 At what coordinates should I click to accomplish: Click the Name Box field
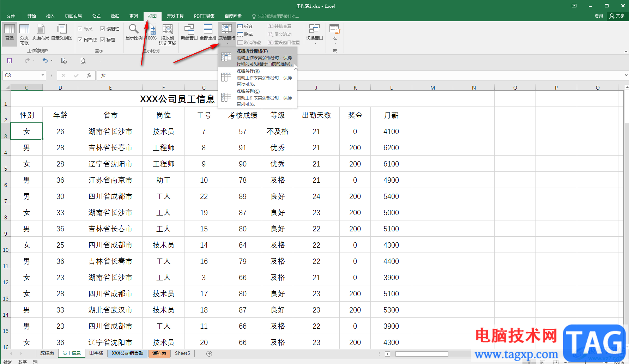[x=21, y=75]
